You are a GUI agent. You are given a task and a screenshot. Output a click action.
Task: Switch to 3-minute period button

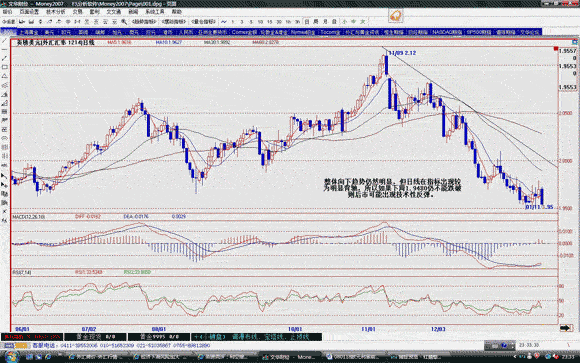coord(242,22)
